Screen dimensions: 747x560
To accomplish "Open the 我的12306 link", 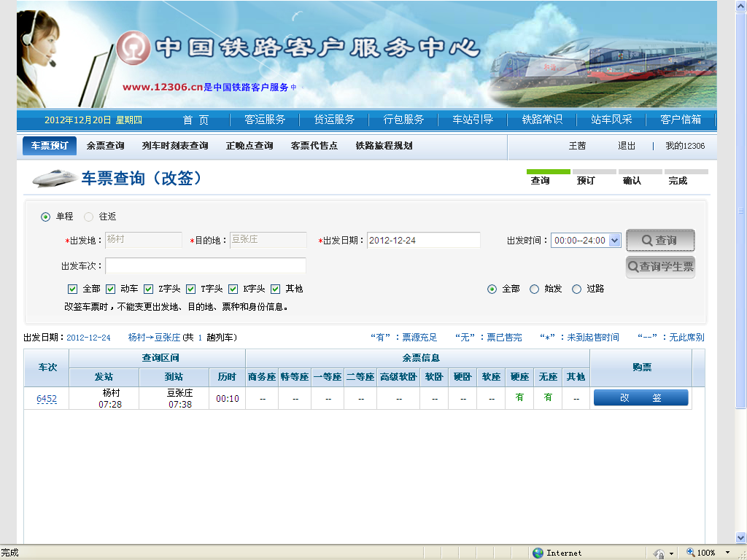I will point(685,146).
